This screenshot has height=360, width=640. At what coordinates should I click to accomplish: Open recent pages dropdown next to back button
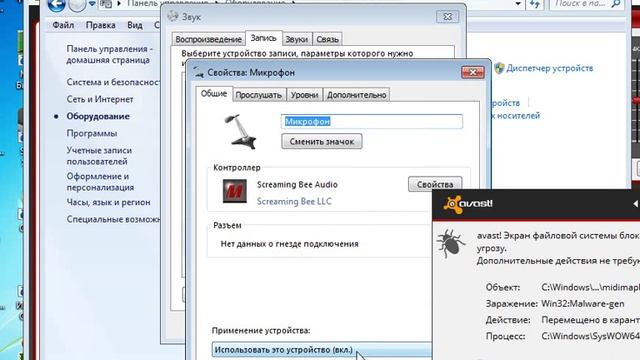(x=92, y=4)
